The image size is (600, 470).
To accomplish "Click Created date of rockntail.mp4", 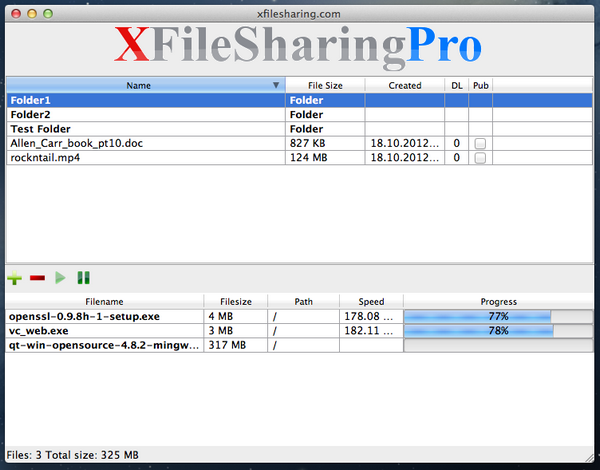I will click(405, 158).
